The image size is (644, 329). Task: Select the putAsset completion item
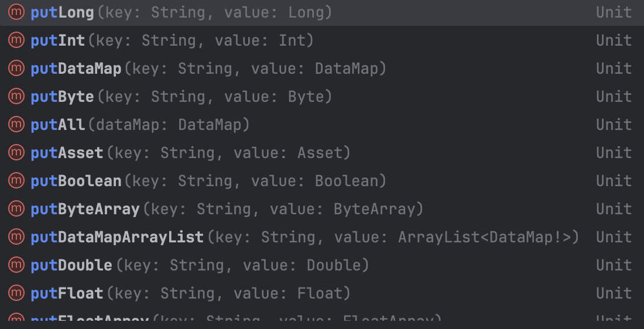(x=322, y=153)
